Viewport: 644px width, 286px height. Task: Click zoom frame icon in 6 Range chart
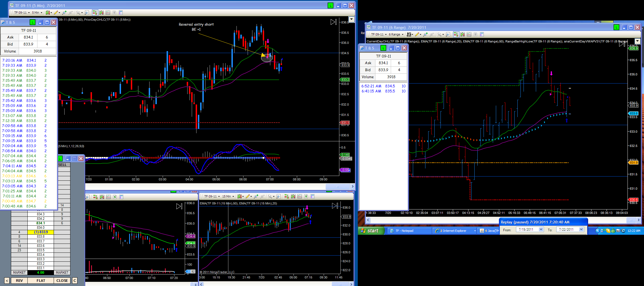pyautogui.click(x=448, y=34)
